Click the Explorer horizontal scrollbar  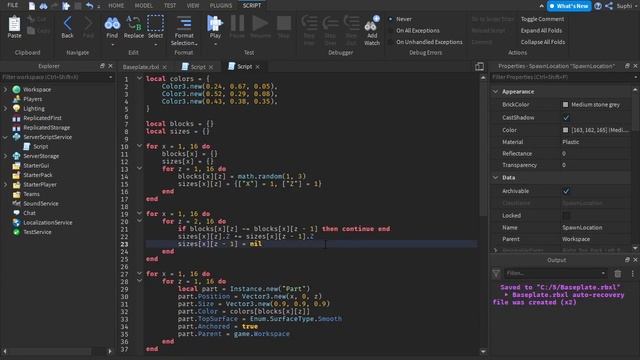[x=50, y=351]
